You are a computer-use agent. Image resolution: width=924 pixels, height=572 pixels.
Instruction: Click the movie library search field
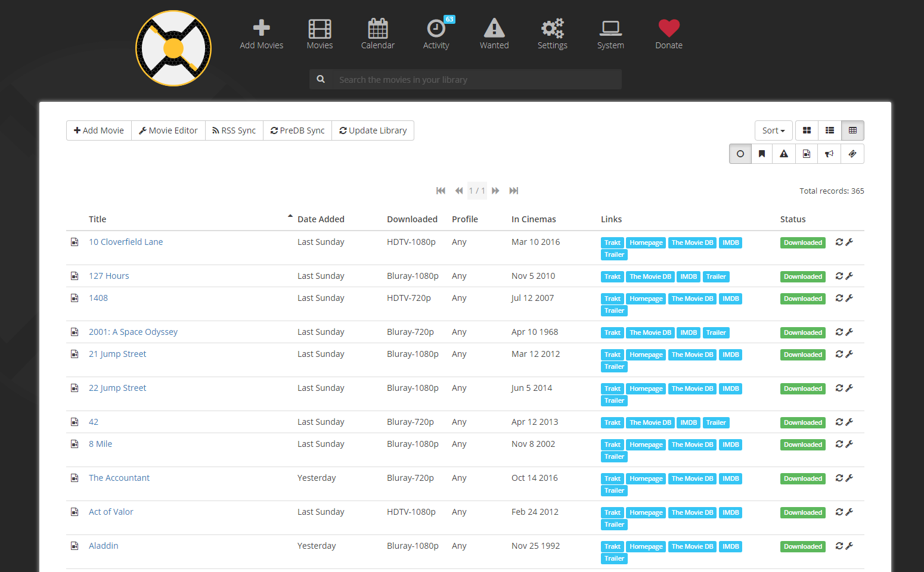pyautogui.click(x=465, y=79)
